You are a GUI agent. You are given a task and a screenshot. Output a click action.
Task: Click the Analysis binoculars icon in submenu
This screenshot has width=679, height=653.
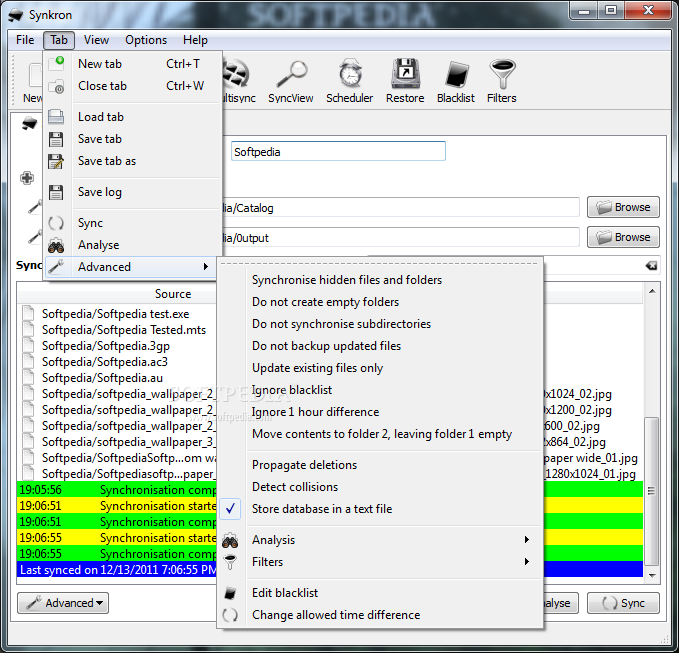tap(230, 540)
